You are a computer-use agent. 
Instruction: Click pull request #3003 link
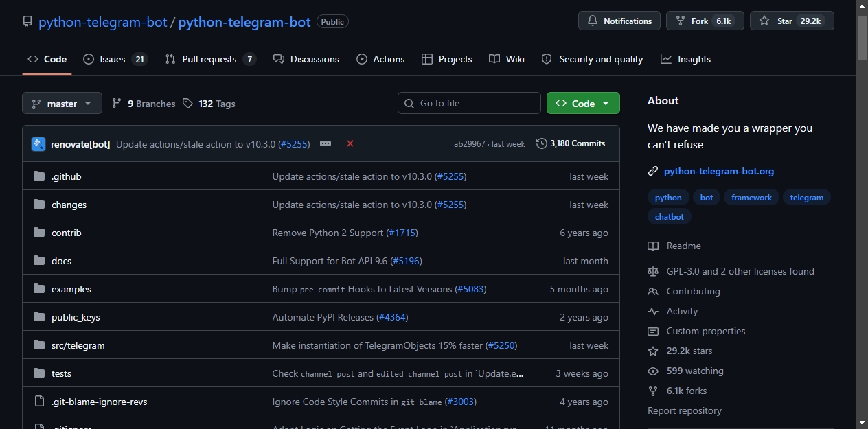pos(460,402)
